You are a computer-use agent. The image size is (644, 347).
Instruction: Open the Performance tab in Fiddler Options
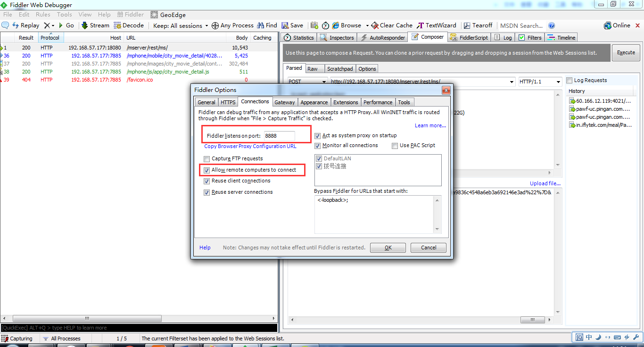pyautogui.click(x=378, y=102)
